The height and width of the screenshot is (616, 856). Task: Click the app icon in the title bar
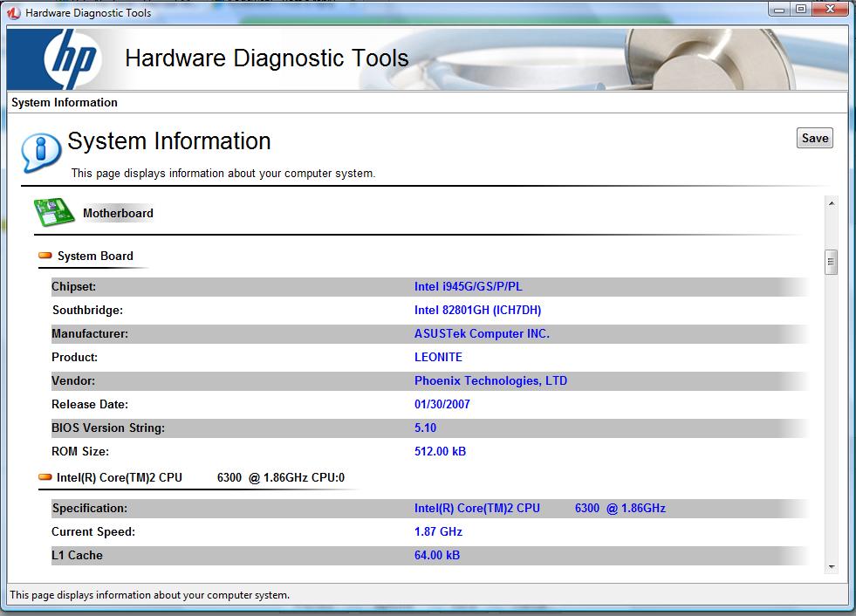point(13,13)
